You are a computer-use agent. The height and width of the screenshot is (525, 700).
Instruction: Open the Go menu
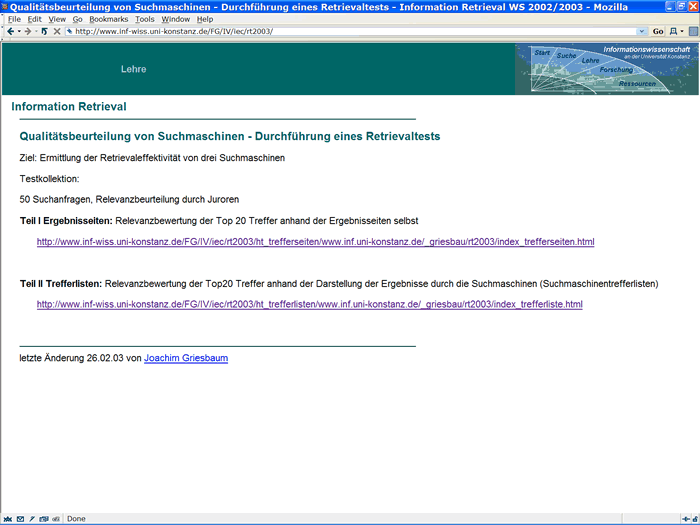pyautogui.click(x=77, y=19)
